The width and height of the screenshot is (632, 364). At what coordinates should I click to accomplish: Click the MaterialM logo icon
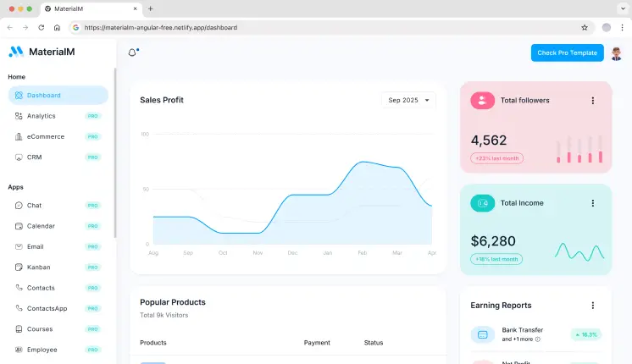point(16,52)
